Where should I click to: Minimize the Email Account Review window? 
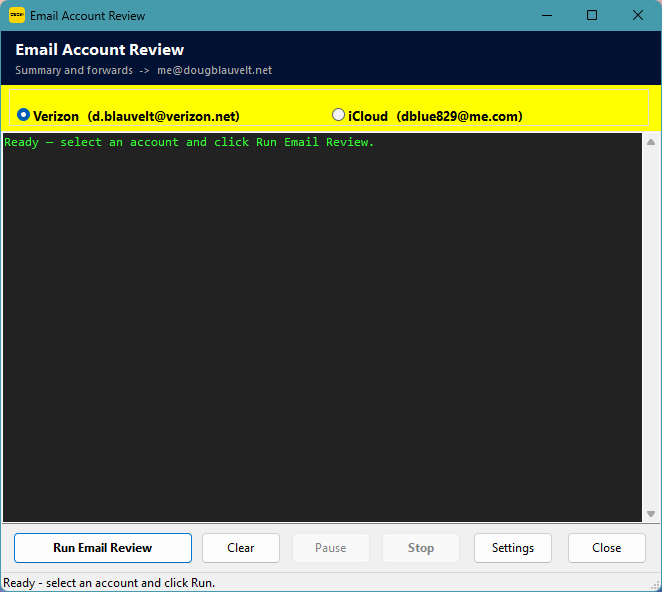click(x=547, y=15)
